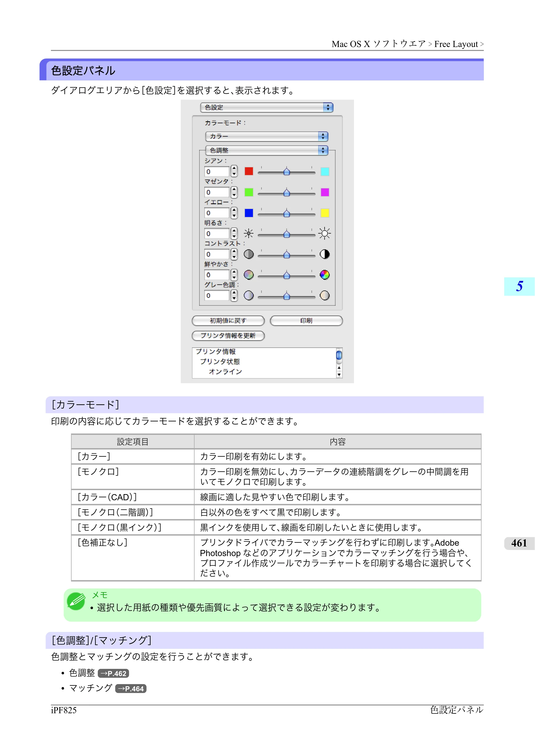Click the printer info list scrollbar
This screenshot has height=756, width=535.
click(x=339, y=363)
